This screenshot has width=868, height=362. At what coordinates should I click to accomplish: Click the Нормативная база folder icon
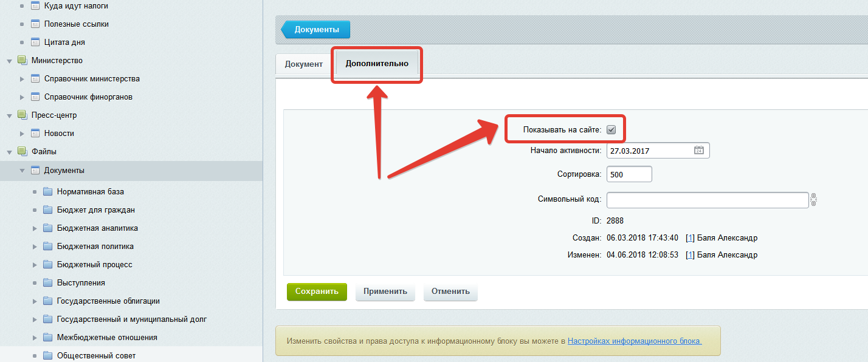click(48, 192)
